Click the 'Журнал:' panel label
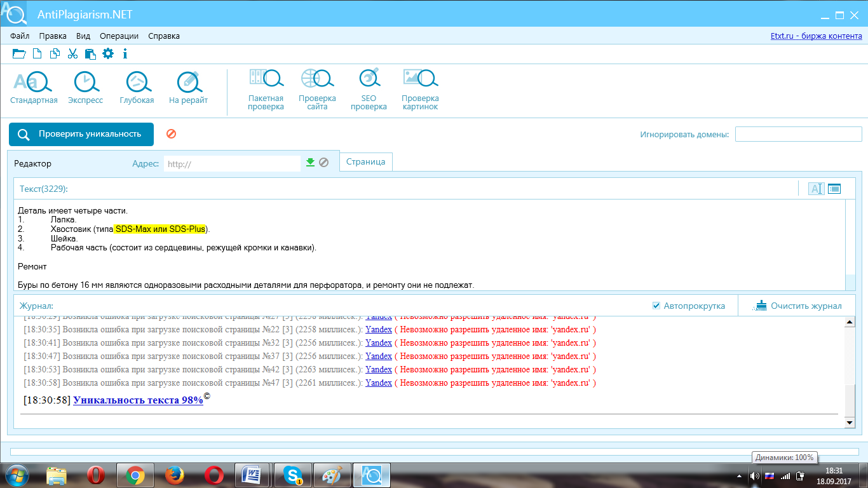 point(36,306)
